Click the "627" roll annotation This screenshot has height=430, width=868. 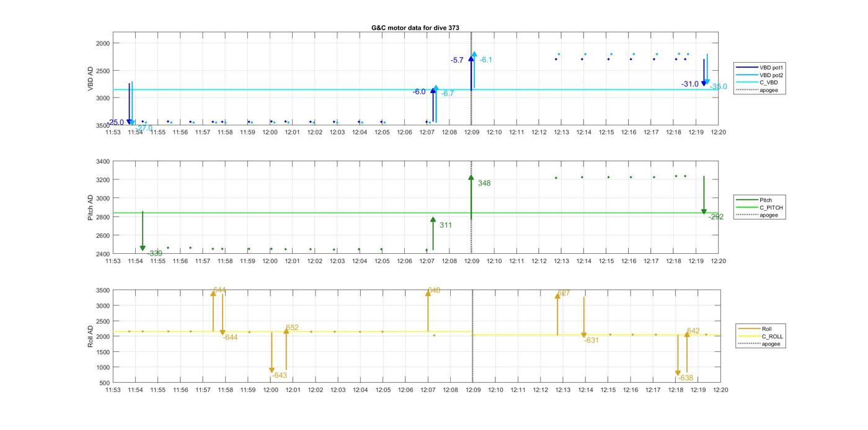click(x=564, y=293)
